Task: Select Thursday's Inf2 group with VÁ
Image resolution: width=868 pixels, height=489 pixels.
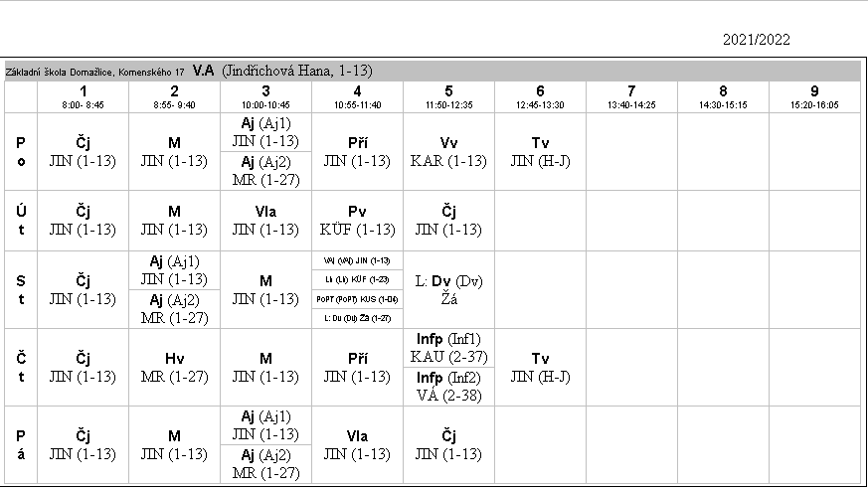Action: coord(448,387)
